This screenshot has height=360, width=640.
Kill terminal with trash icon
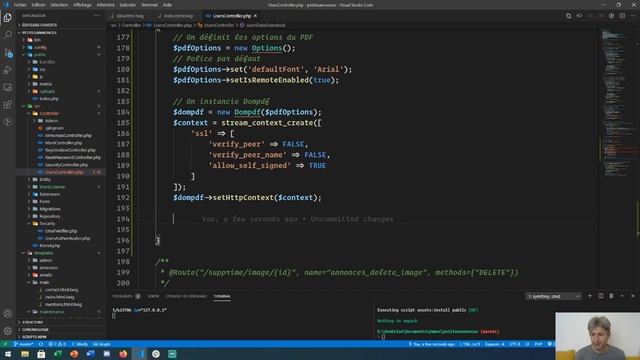[611, 296]
